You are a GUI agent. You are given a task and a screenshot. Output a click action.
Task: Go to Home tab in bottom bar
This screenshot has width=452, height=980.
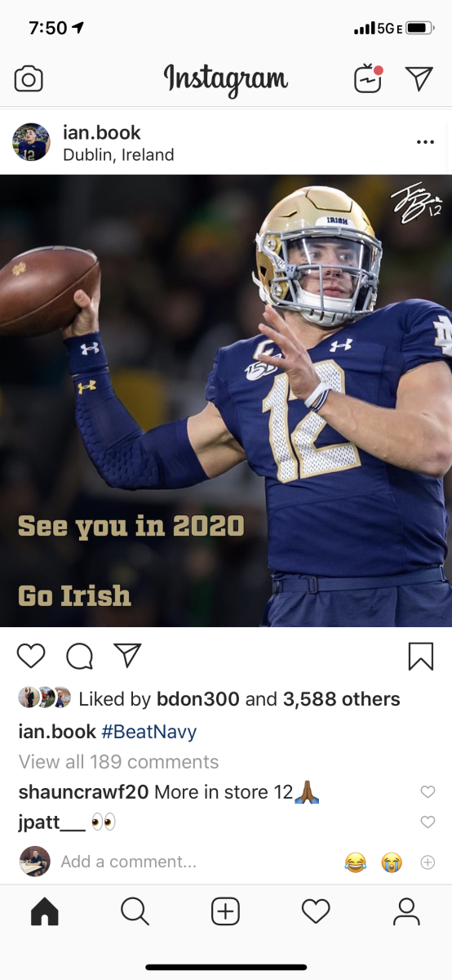[x=45, y=911]
